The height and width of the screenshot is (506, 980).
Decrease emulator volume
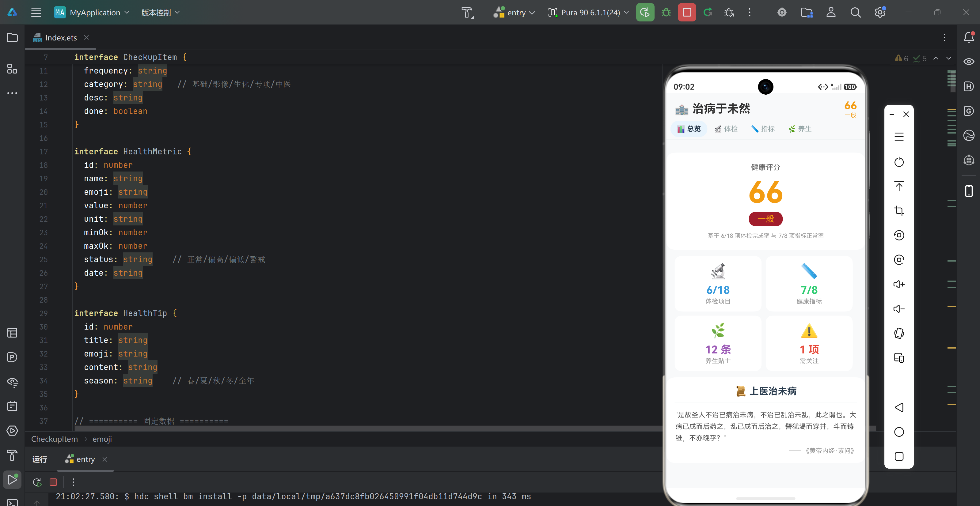click(898, 309)
